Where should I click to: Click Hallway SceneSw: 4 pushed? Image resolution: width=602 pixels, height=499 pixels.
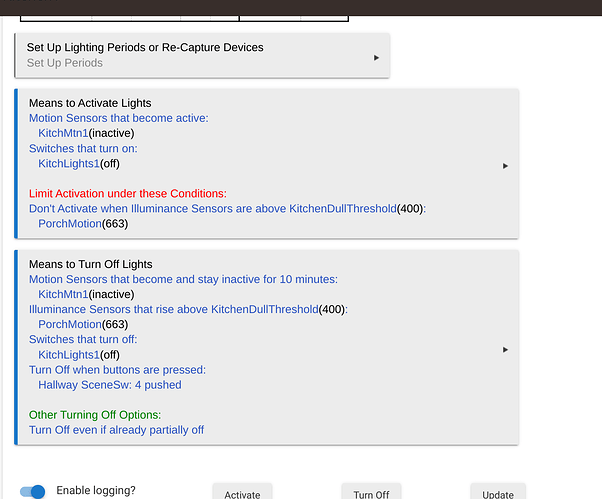[x=109, y=385]
